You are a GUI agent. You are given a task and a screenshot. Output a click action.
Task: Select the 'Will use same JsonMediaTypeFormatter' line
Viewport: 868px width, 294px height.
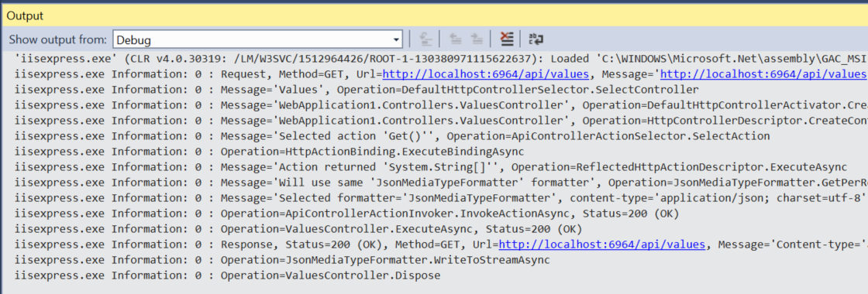point(441,182)
